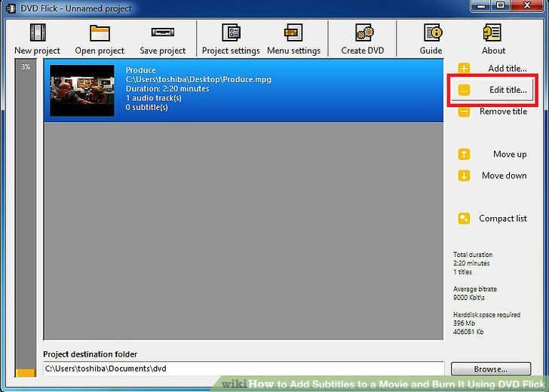This screenshot has width=549, height=392.
Task: Click the Total duration label
Action: point(473,255)
